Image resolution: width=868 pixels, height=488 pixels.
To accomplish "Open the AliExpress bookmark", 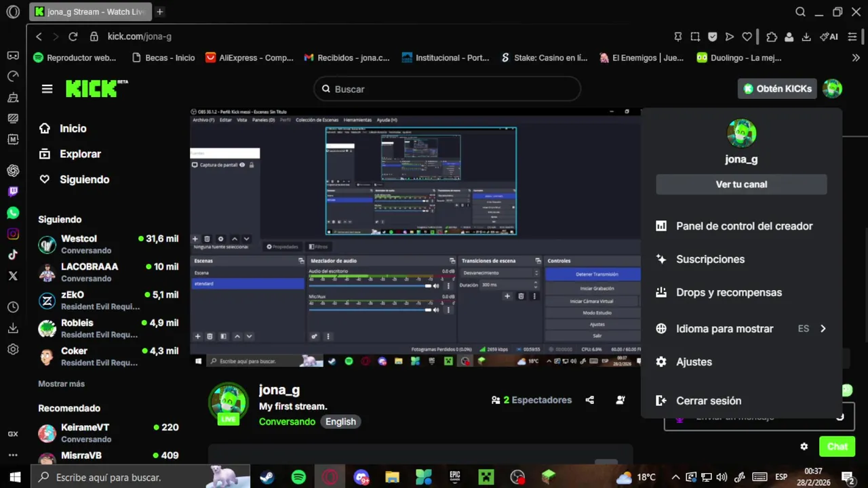I will tap(250, 58).
